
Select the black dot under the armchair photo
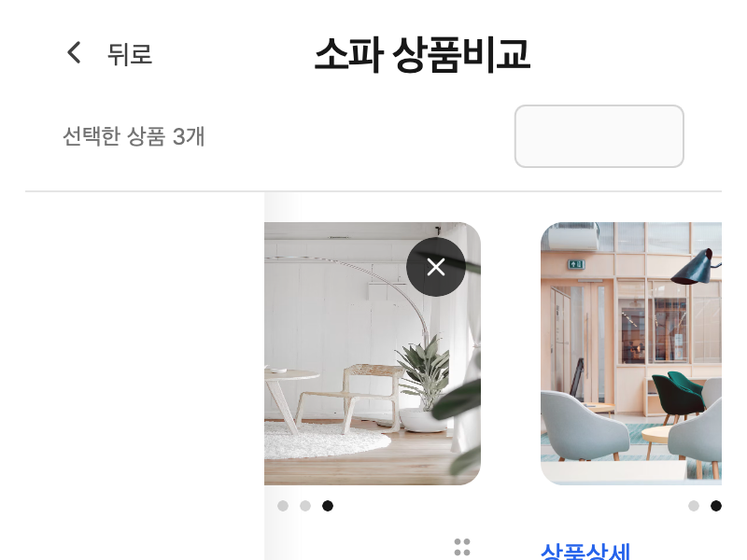pyautogui.click(x=716, y=506)
